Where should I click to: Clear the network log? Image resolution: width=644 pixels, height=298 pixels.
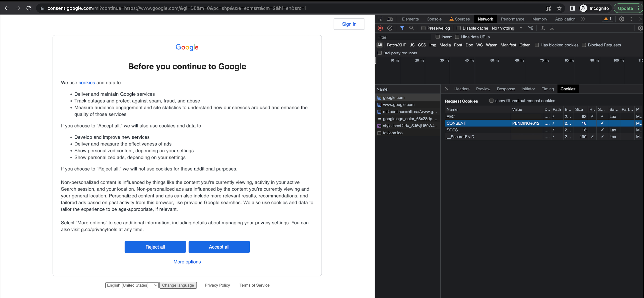click(x=390, y=28)
